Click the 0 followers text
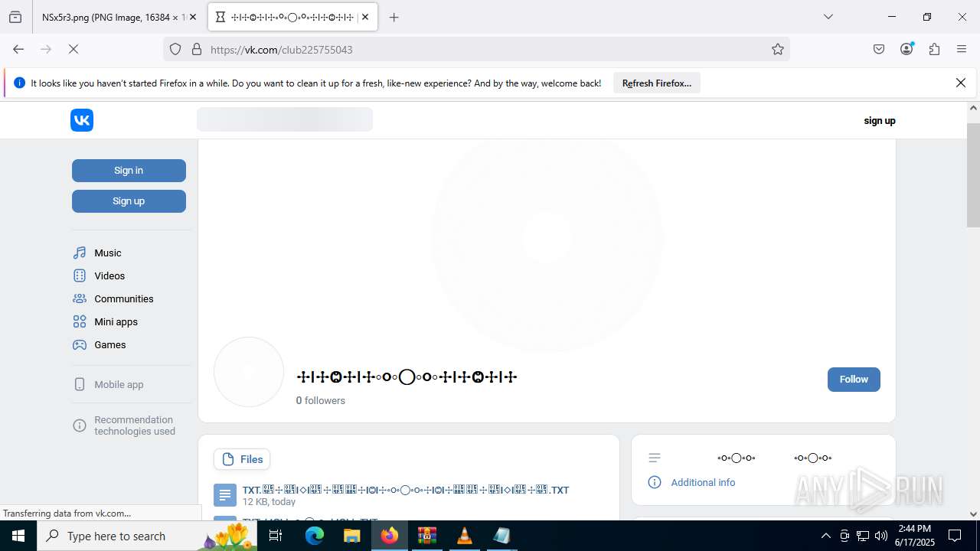This screenshot has width=980, height=551. [321, 400]
